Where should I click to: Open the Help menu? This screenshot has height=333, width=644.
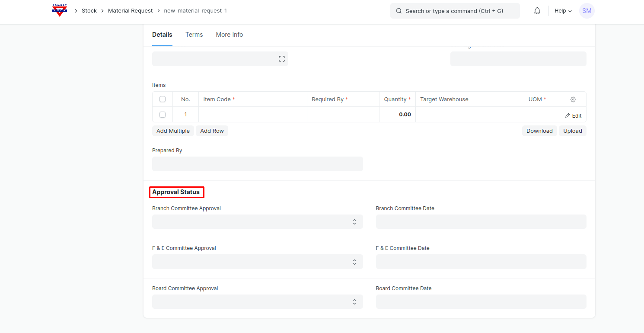point(563,11)
